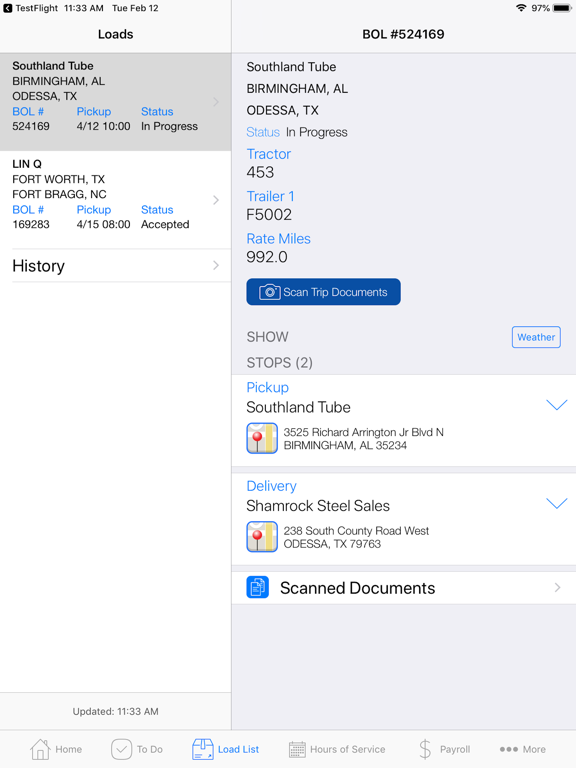Screen dimensions: 576x768
Task: Tap FORT BRAGG, NC destination
Action: tap(59, 194)
